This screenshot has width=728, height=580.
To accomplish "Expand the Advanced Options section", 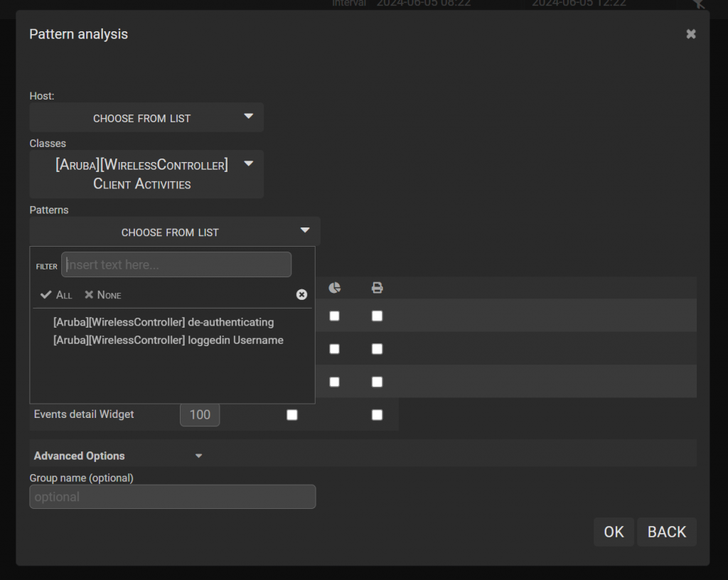I will (119, 456).
